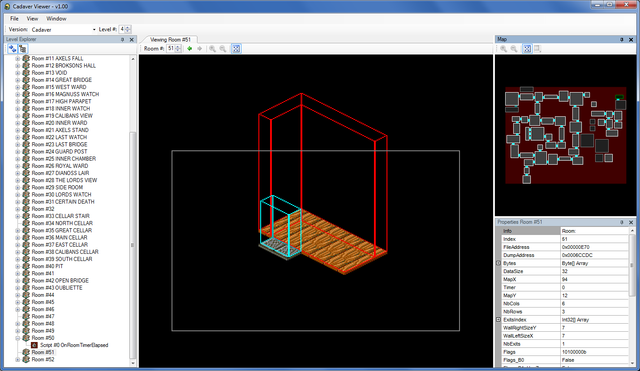Image resolution: width=640 pixels, height=371 pixels.
Task: Expand Room #42 OPEN BRIDGE node
Action: tap(18, 281)
